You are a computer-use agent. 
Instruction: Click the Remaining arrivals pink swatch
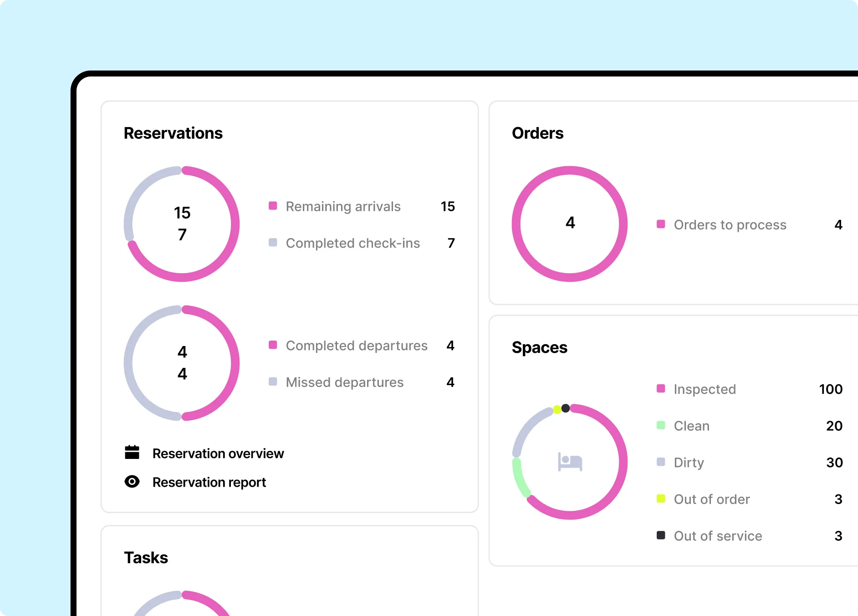[273, 206]
